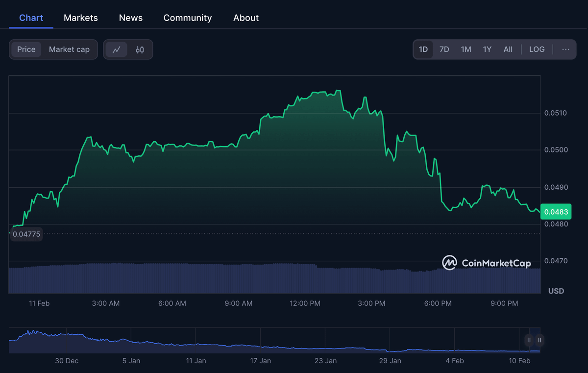Open the About tab
The height and width of the screenshot is (373, 588).
[246, 18]
